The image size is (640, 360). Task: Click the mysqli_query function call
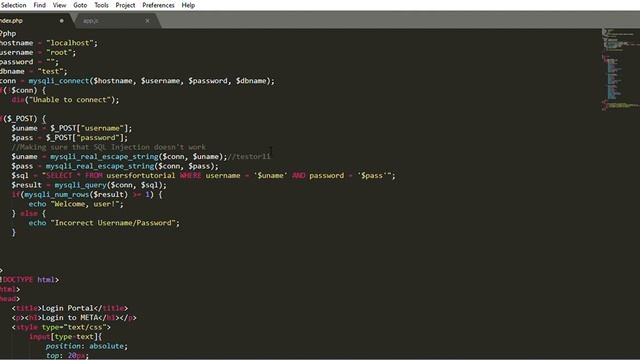pyautogui.click(x=80, y=185)
